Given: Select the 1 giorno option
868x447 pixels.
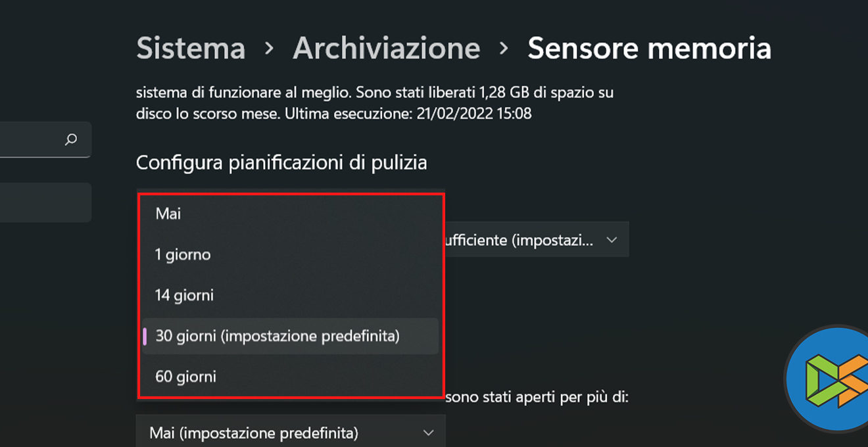Looking at the screenshot, I should click(183, 254).
